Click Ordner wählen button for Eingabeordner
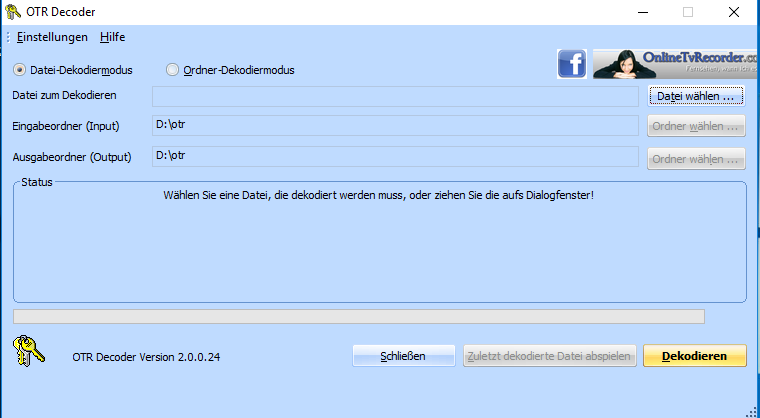 pos(696,127)
